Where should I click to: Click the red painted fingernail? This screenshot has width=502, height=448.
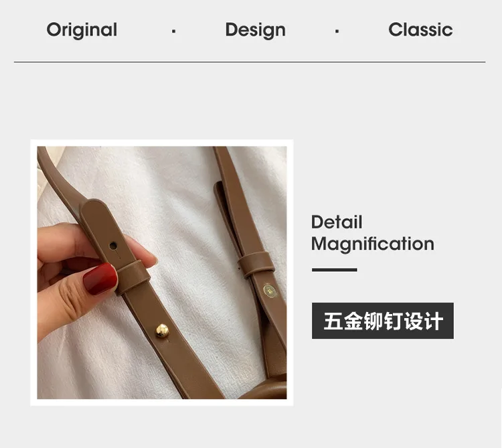100,279
